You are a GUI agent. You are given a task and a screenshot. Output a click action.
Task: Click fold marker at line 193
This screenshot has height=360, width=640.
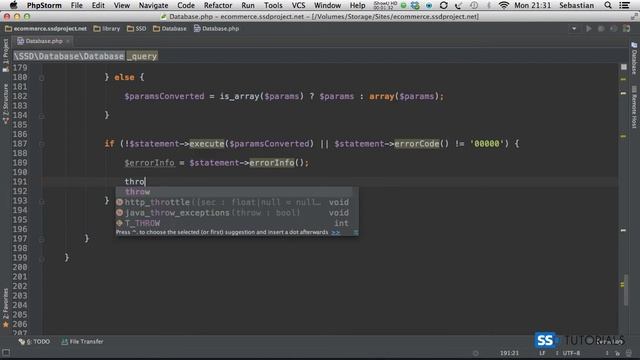pyautogui.click(x=42, y=201)
